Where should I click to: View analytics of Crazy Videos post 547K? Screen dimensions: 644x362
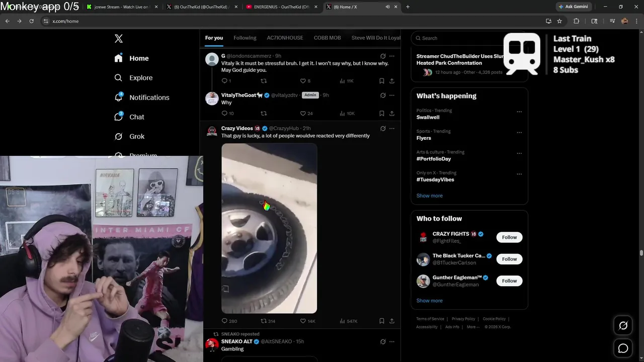[348, 321]
